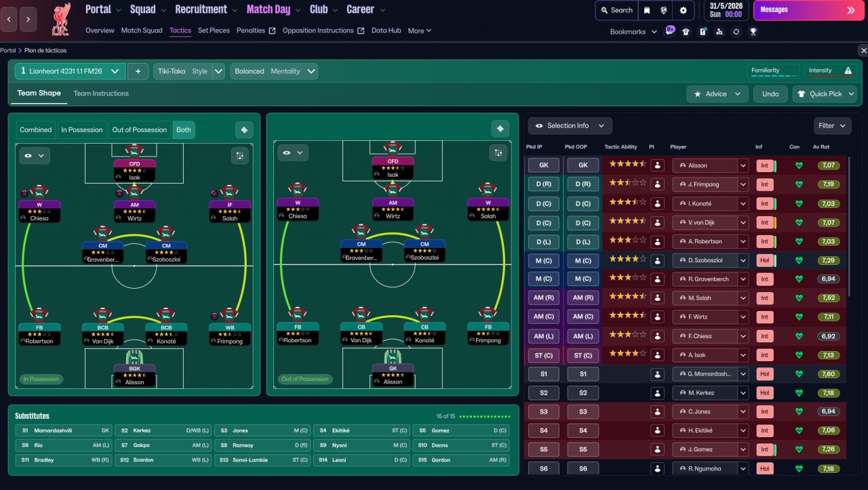Open player instructions icon for M. Salah row
Image resolution: width=868 pixels, height=490 pixels.
point(657,298)
